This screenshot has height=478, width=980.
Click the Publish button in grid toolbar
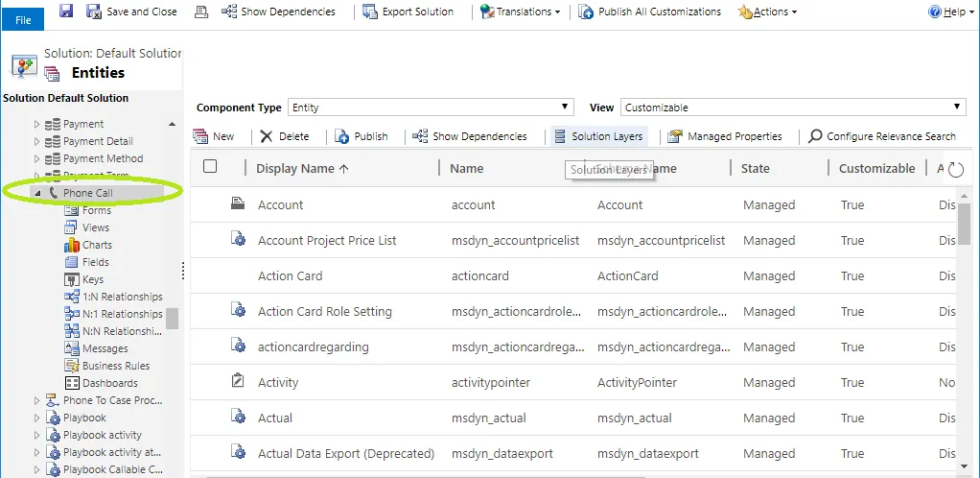coord(362,135)
